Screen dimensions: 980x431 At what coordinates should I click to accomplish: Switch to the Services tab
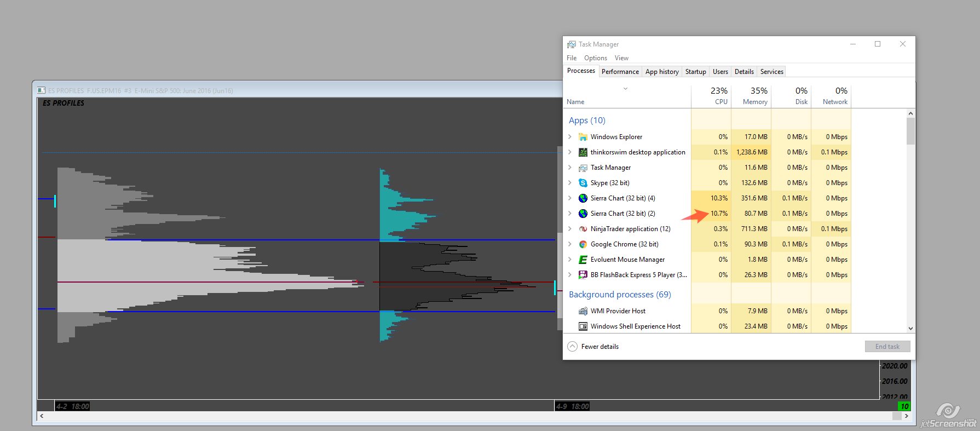[x=772, y=72]
